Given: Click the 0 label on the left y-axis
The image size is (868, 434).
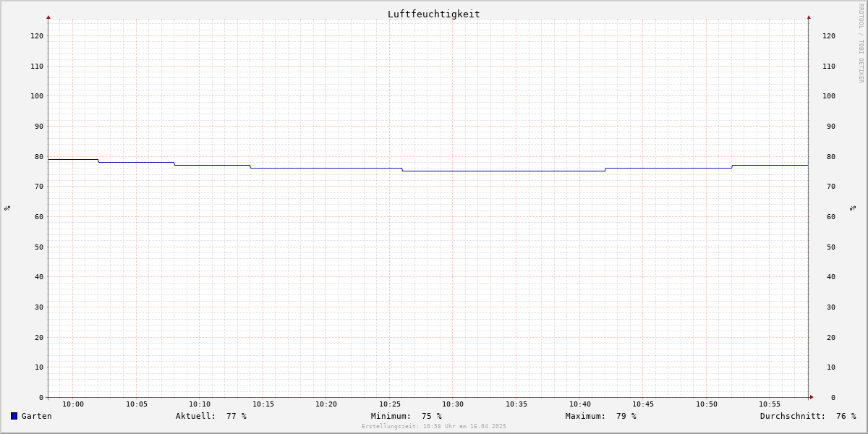Looking at the screenshot, I should click(x=41, y=397).
